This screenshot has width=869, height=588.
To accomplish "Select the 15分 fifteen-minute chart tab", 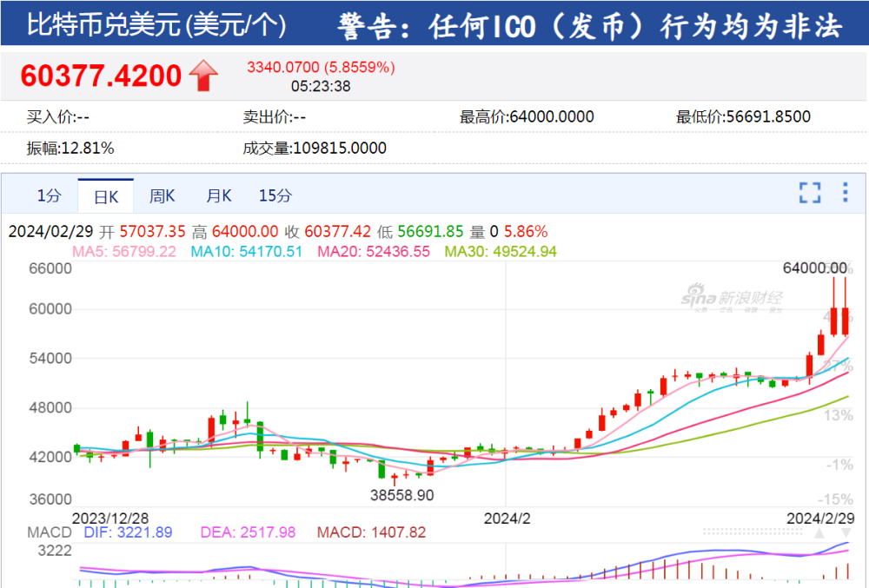I will pos(275,195).
